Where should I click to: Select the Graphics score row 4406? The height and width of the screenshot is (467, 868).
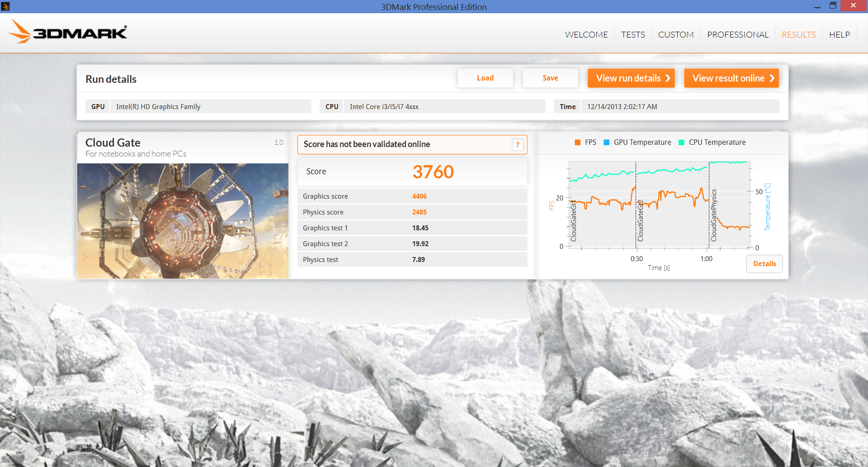coord(412,196)
